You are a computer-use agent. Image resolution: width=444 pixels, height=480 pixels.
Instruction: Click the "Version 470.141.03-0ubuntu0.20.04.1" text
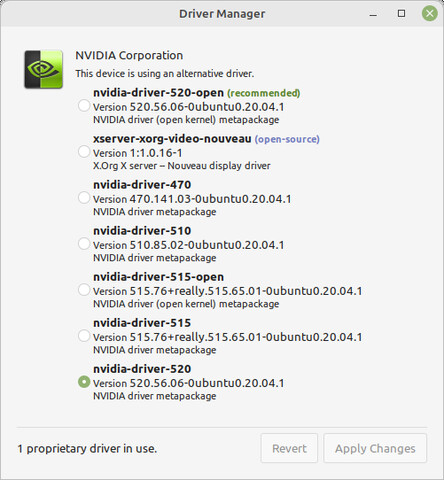[192, 199]
